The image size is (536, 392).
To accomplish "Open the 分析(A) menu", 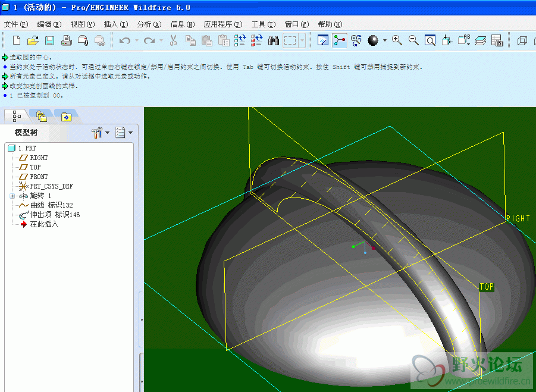I will point(149,24).
